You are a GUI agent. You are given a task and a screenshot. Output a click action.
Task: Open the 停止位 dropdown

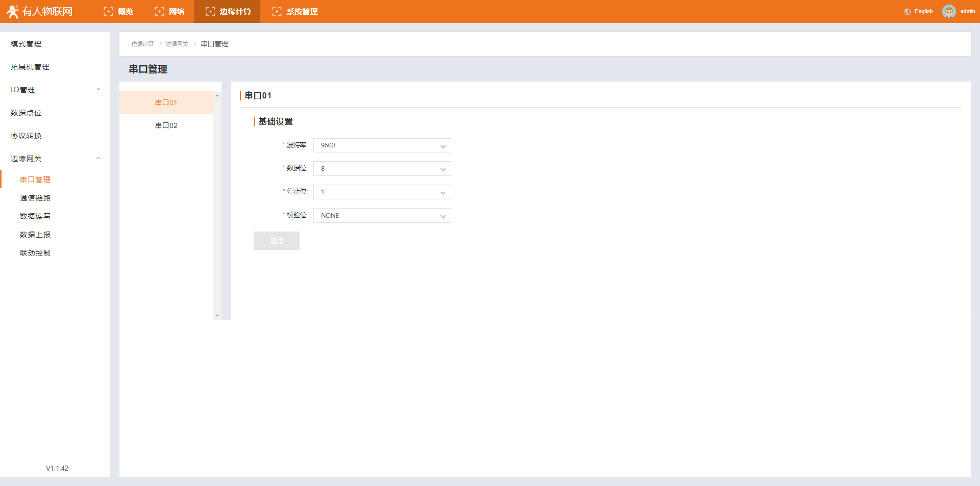[x=382, y=192]
